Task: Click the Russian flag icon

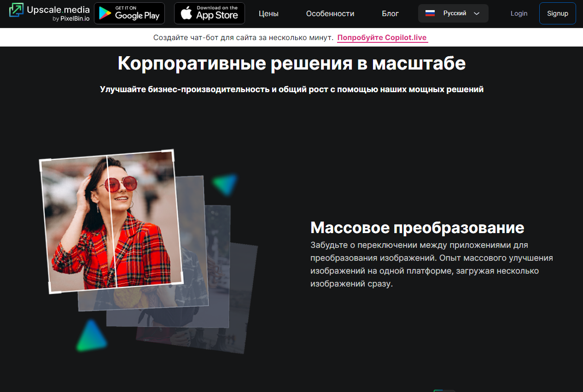Action: tap(430, 13)
